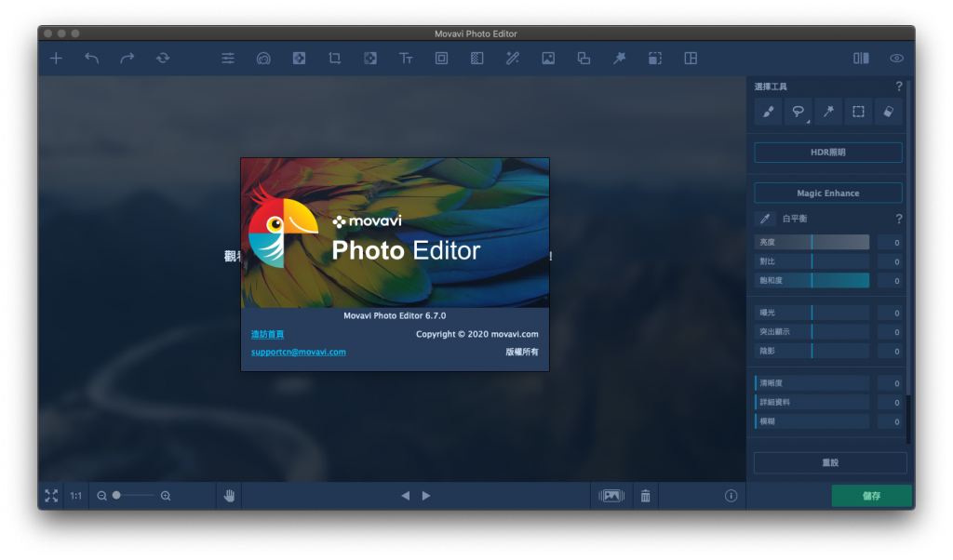Click the 詳細資料 details slider
Screen dimensions: 953x560
(812, 402)
